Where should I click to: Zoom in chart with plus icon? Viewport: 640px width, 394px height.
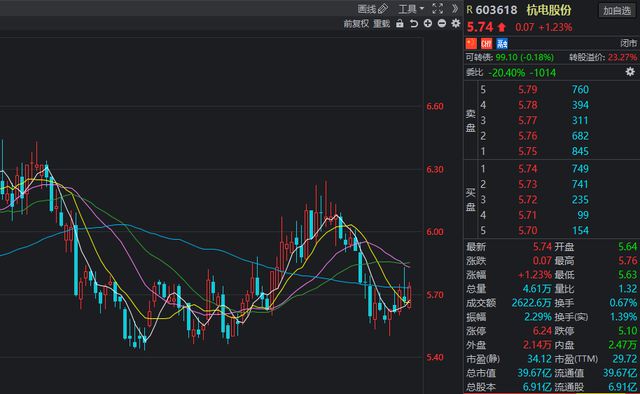pos(428,24)
